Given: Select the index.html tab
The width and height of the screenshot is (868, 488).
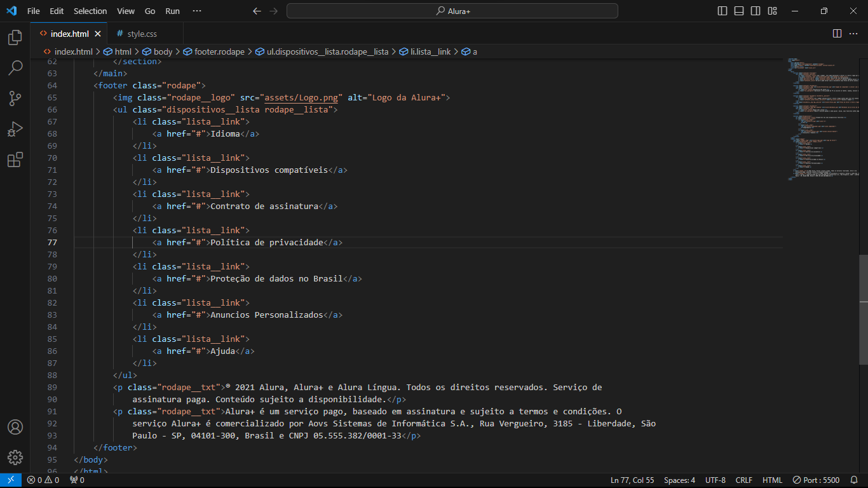Looking at the screenshot, I should [69, 34].
